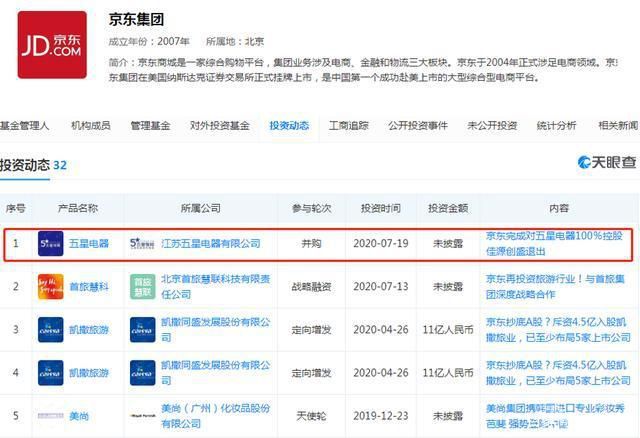Click the 天使轮 round cell
Image resolution: width=640 pixels, height=438 pixels.
[311, 416]
